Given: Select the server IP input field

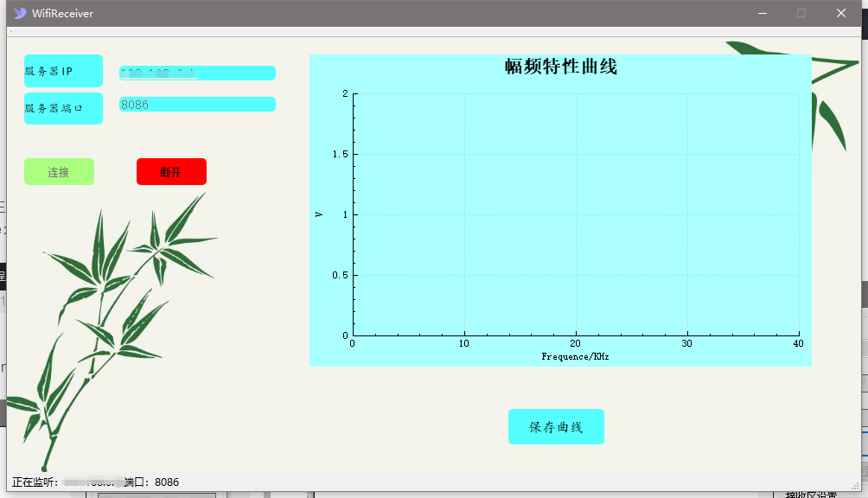Looking at the screenshot, I should pos(197,73).
